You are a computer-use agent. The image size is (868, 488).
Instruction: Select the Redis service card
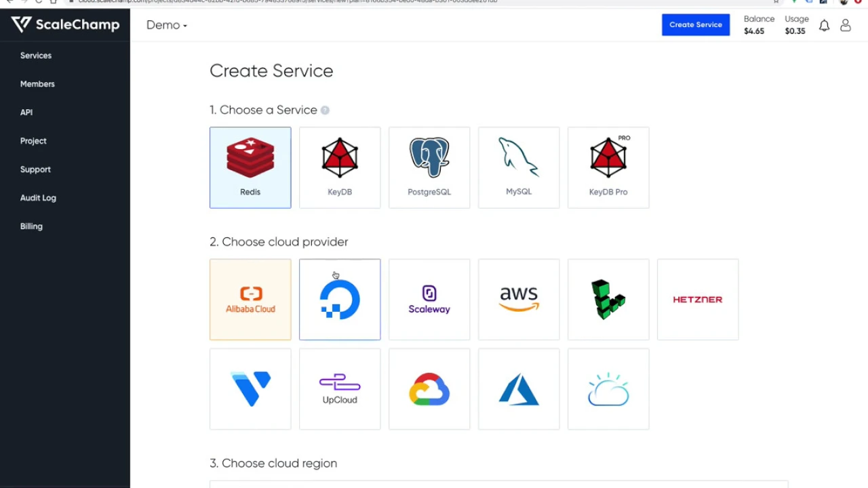[x=250, y=167]
